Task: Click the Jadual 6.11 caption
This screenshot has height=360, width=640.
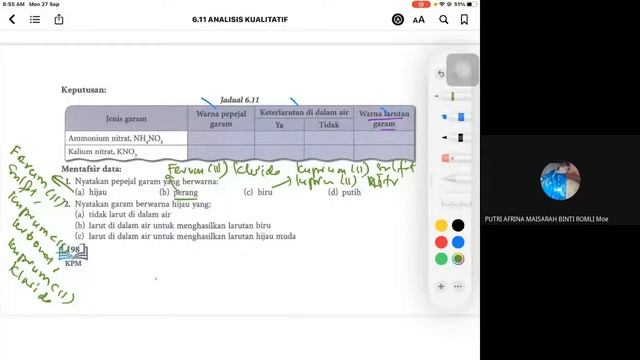Action: click(240, 100)
